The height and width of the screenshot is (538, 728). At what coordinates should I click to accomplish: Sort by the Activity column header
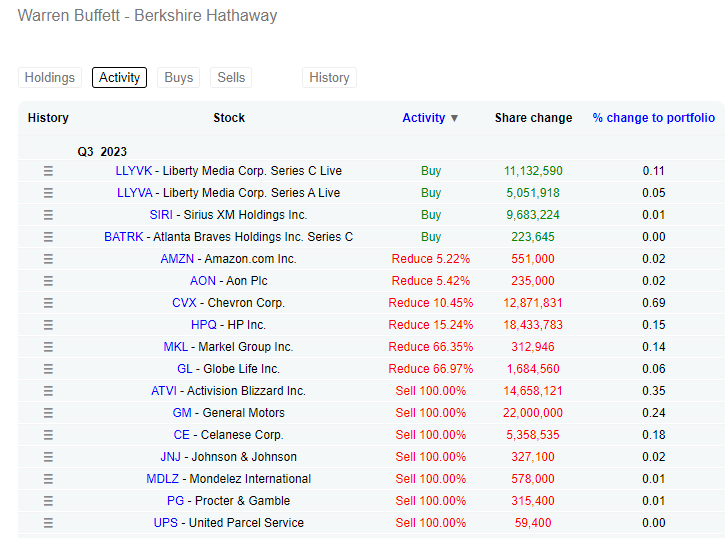pyautogui.click(x=430, y=118)
